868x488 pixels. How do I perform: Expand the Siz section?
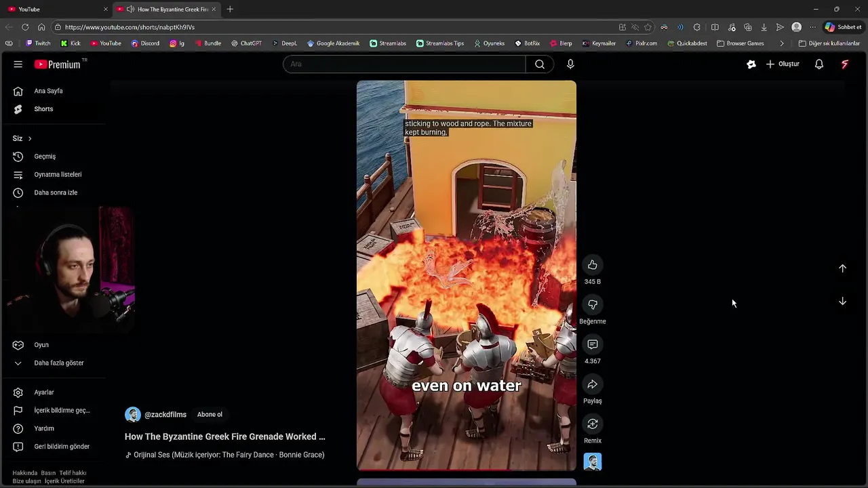(22, 138)
